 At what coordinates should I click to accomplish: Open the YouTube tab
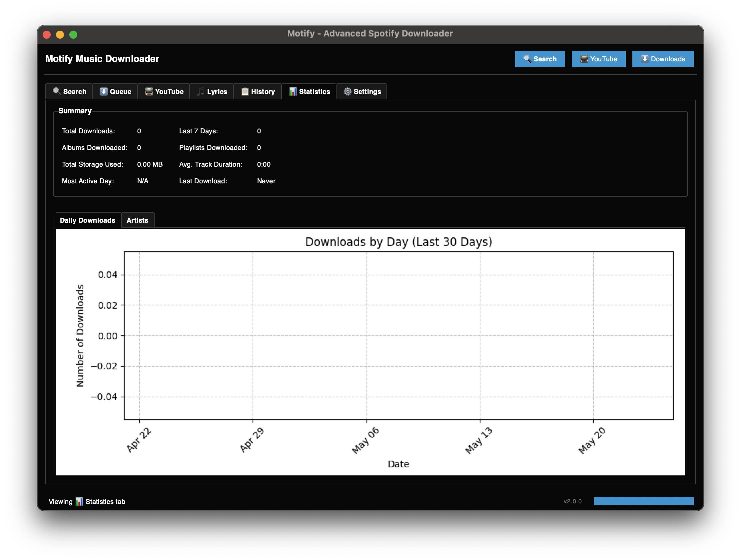pyautogui.click(x=164, y=91)
